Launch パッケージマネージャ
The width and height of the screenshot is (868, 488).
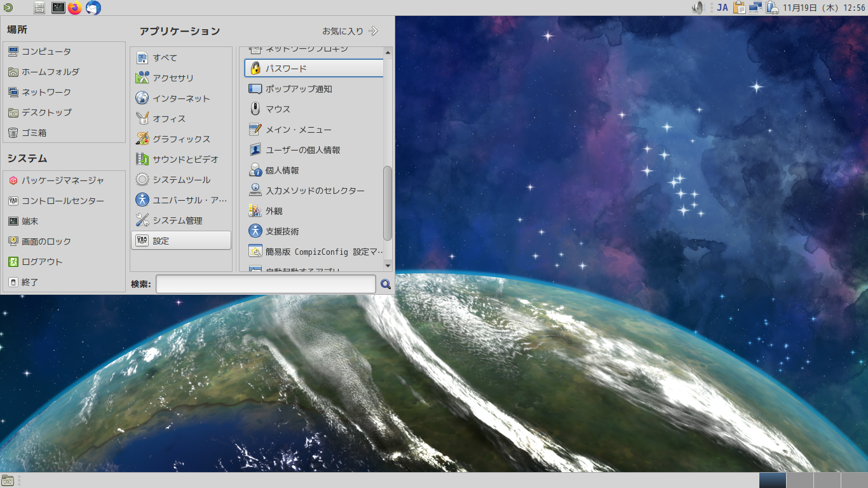pyautogui.click(x=64, y=180)
